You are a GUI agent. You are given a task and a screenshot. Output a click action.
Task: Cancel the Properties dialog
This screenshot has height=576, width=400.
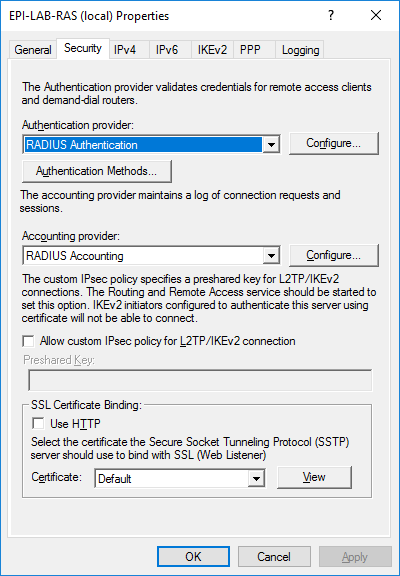(274, 557)
